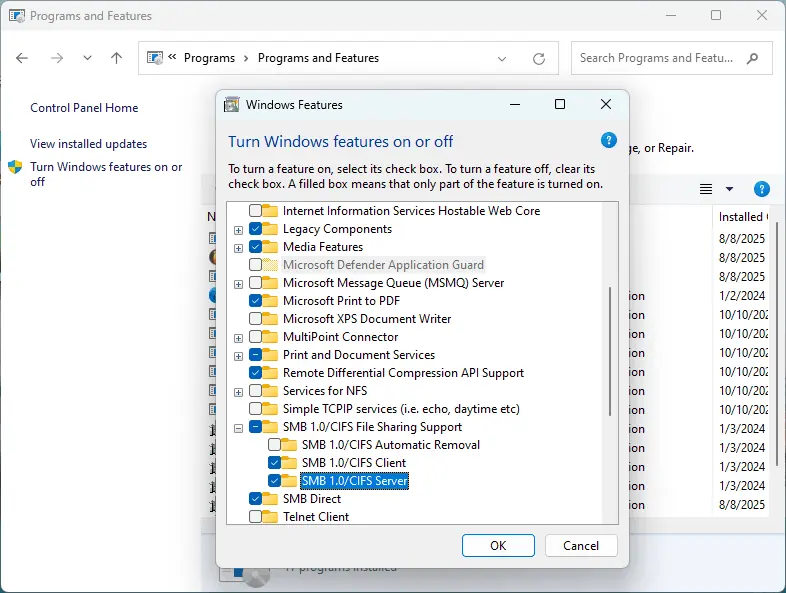The width and height of the screenshot is (786, 593).
Task: Expand Microsoft Message Queue (MSMQ) Server node
Action: (239, 284)
